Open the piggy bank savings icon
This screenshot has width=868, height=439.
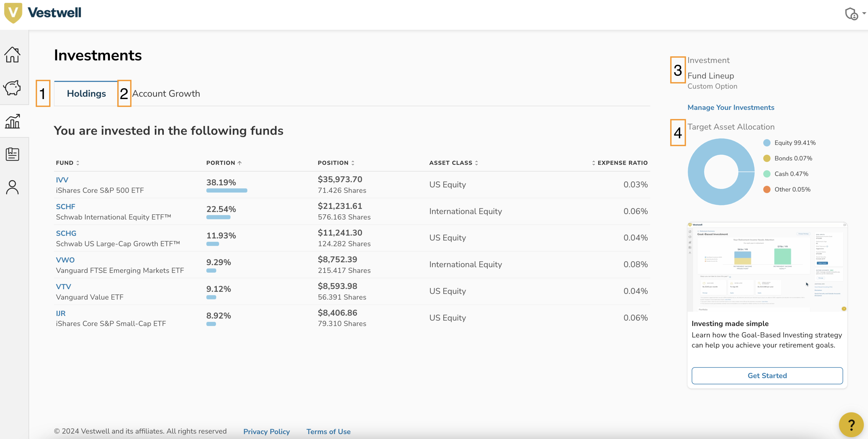click(x=12, y=88)
